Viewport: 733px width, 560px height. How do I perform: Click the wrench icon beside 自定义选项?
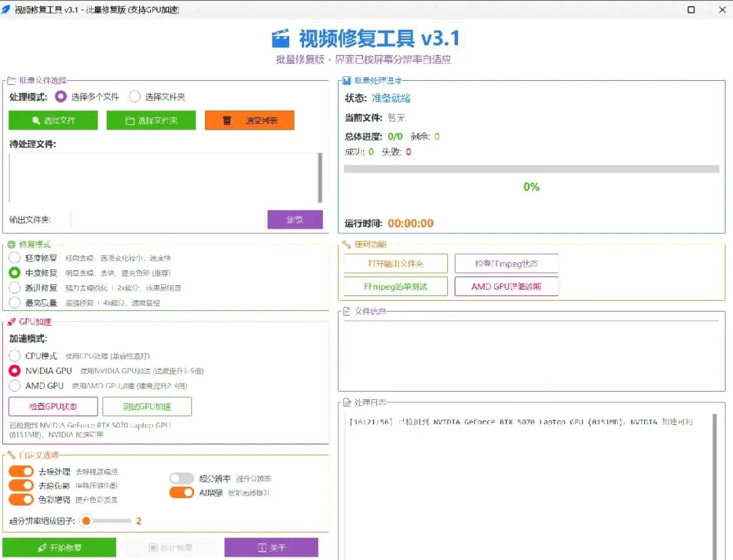pyautogui.click(x=12, y=455)
